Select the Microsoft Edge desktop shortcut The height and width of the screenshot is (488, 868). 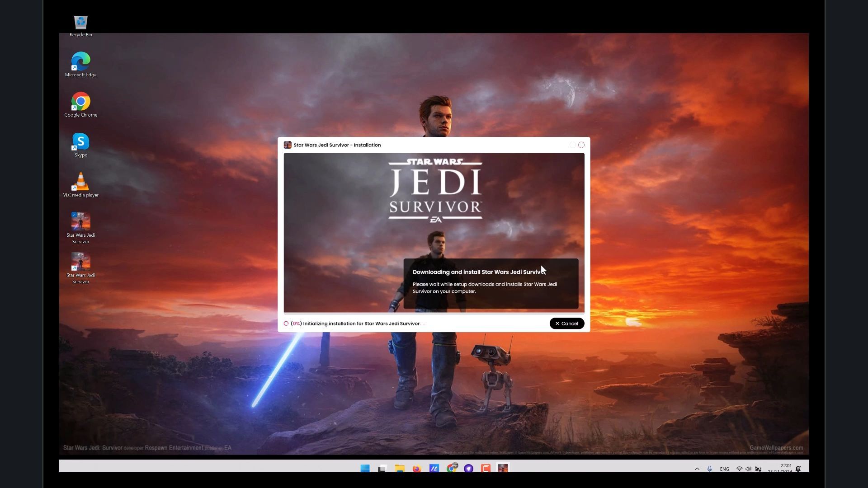pos(80,64)
